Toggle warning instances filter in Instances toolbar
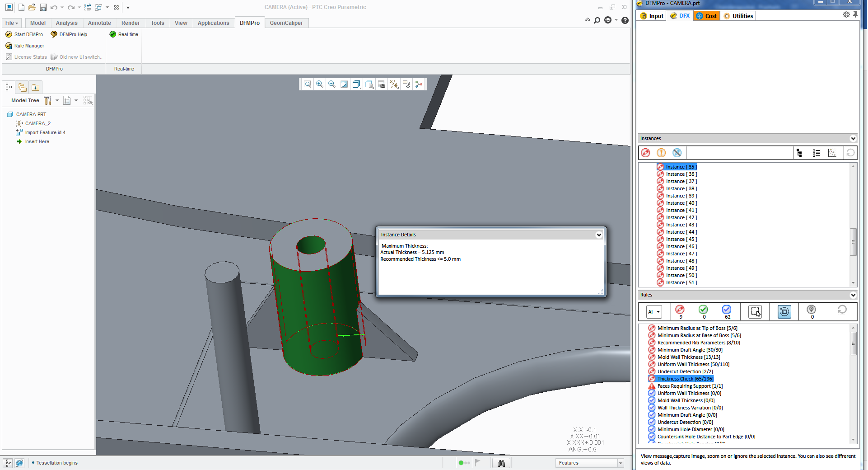The image size is (868, 470). tap(661, 153)
